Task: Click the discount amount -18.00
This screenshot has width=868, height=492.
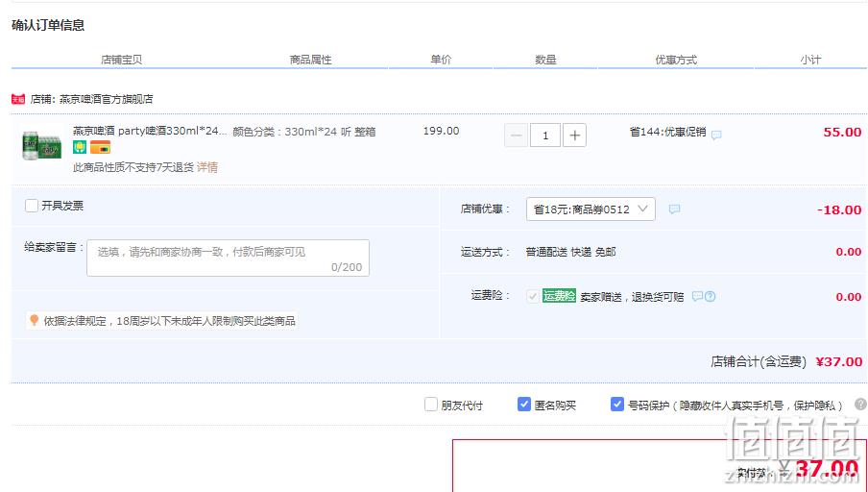Action: coord(839,210)
